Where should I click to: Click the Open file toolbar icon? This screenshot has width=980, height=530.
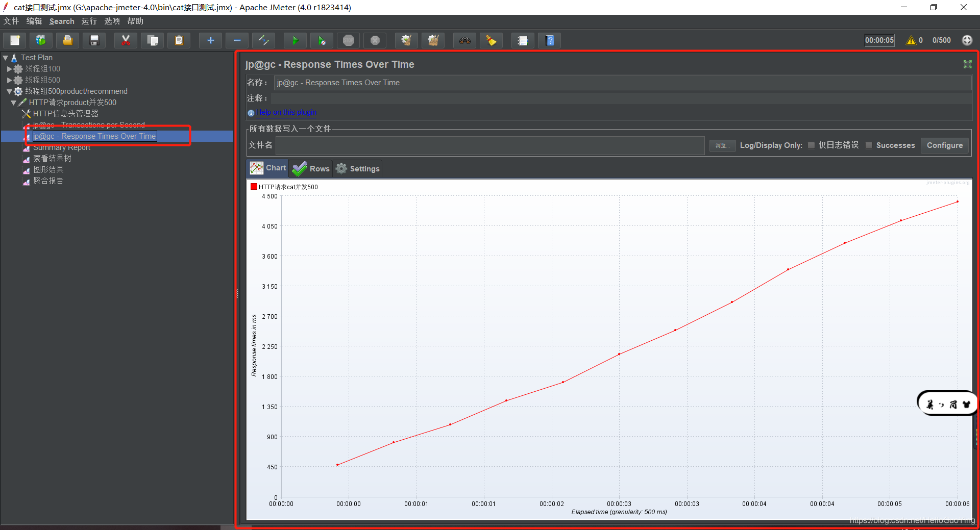click(x=67, y=40)
